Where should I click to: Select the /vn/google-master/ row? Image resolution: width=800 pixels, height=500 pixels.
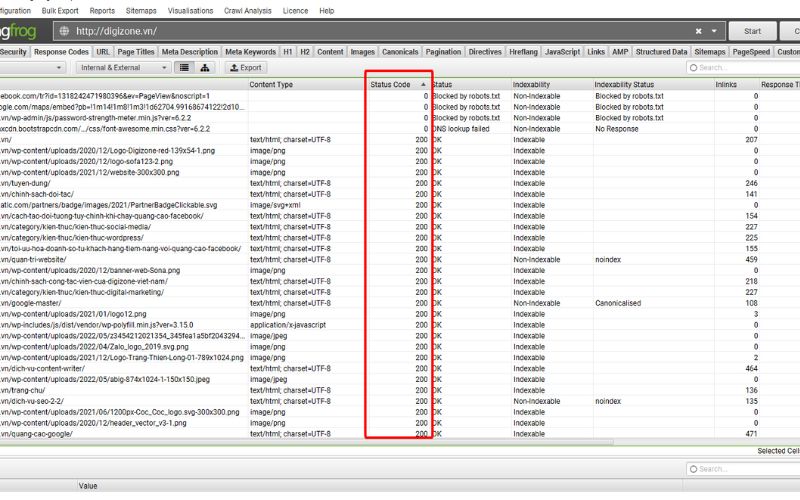pos(400,303)
